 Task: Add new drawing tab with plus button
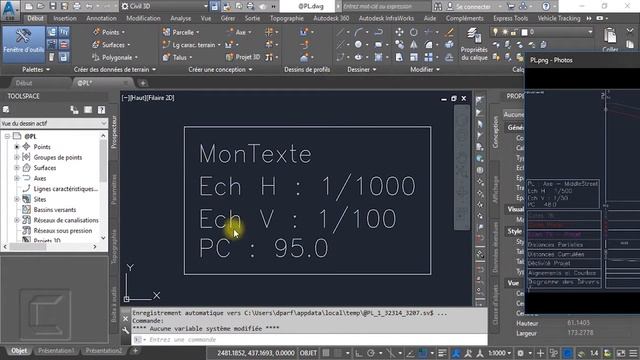(142, 83)
